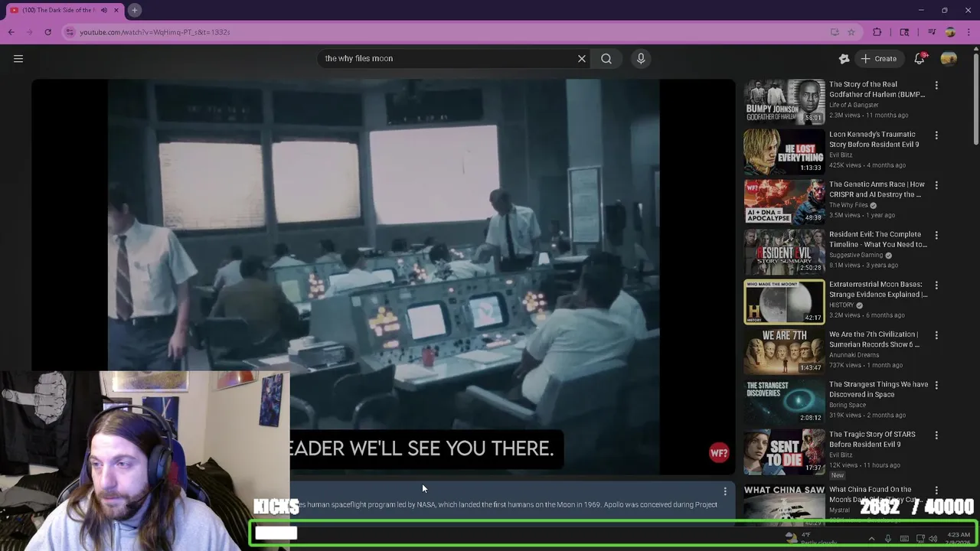Open the browser extensions puzzle icon
The image size is (980, 551).
(x=877, y=32)
